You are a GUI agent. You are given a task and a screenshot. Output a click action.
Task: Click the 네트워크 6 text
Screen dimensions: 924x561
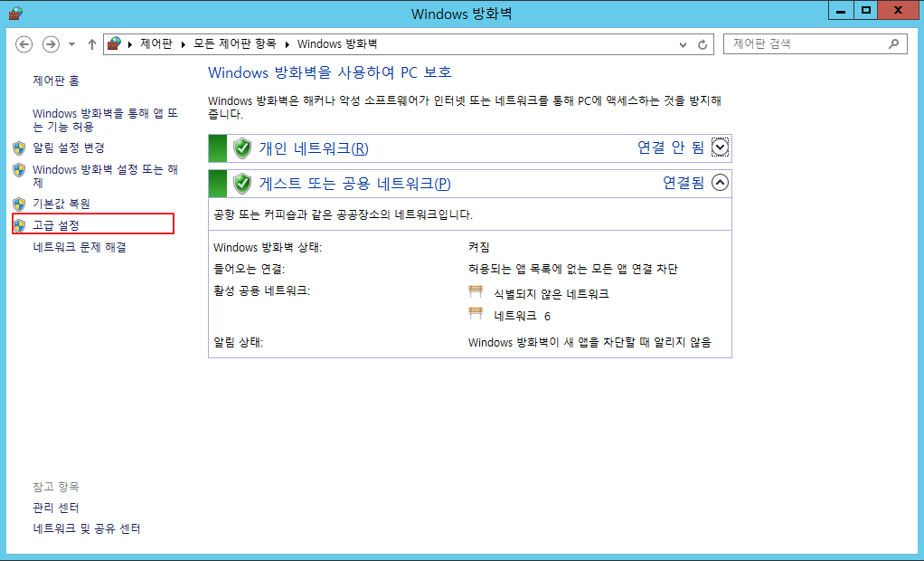[x=522, y=316]
